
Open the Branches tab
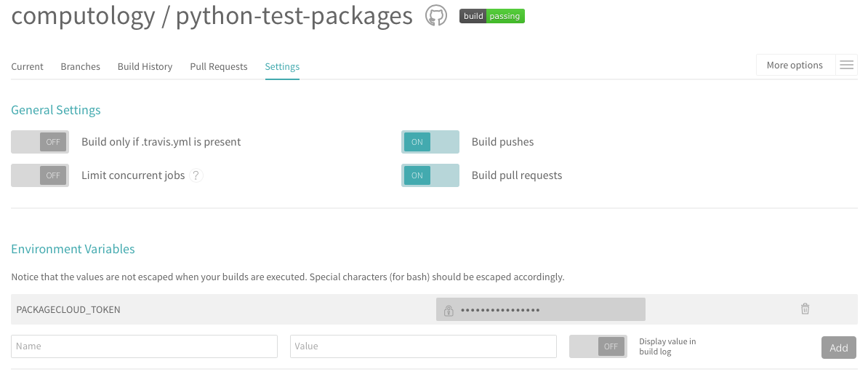point(80,66)
